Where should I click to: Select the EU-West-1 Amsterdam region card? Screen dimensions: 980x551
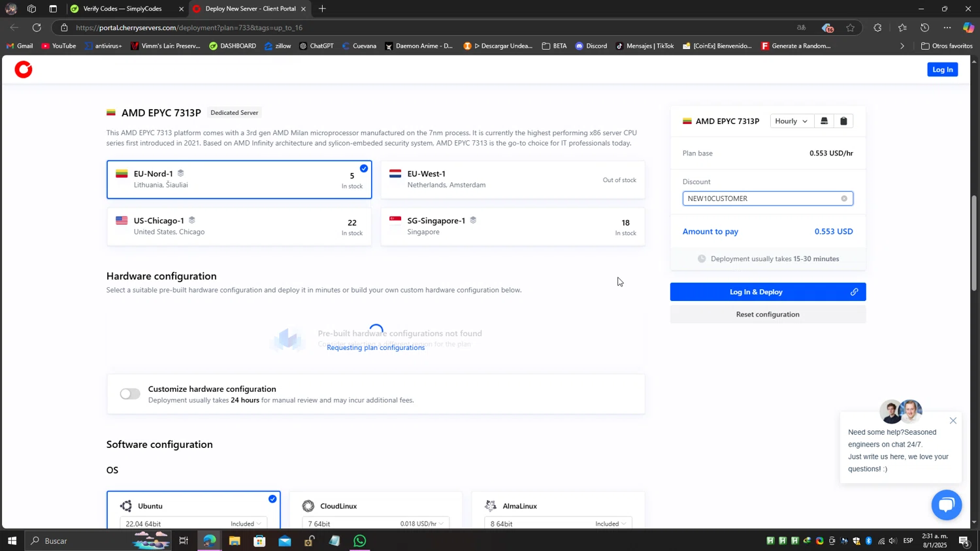[x=512, y=180]
